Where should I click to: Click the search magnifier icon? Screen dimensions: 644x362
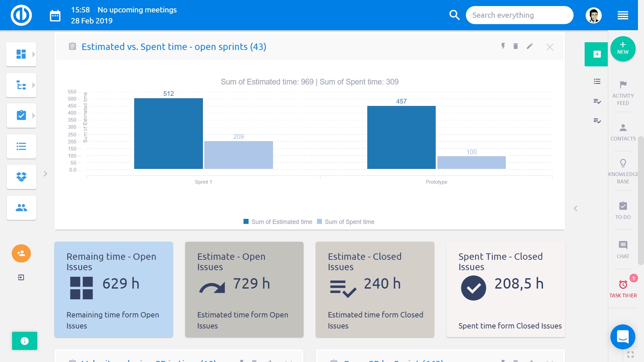pos(454,15)
